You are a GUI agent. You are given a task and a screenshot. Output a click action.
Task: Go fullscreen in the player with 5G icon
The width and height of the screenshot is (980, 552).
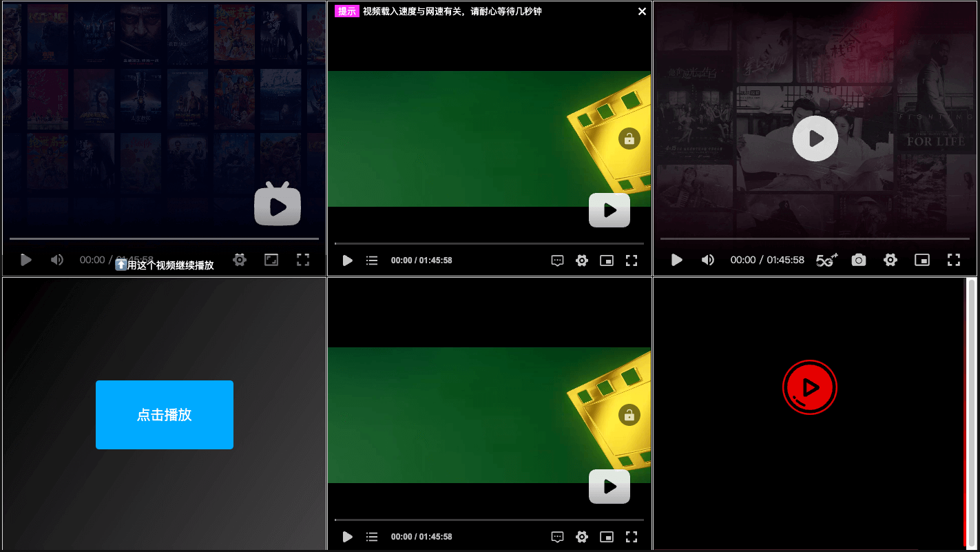(x=953, y=260)
